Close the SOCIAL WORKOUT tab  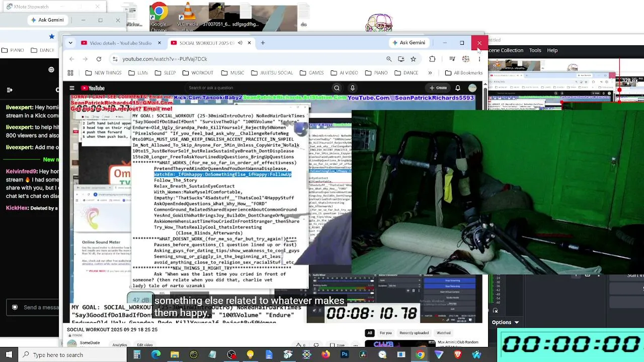pyautogui.click(x=249, y=43)
